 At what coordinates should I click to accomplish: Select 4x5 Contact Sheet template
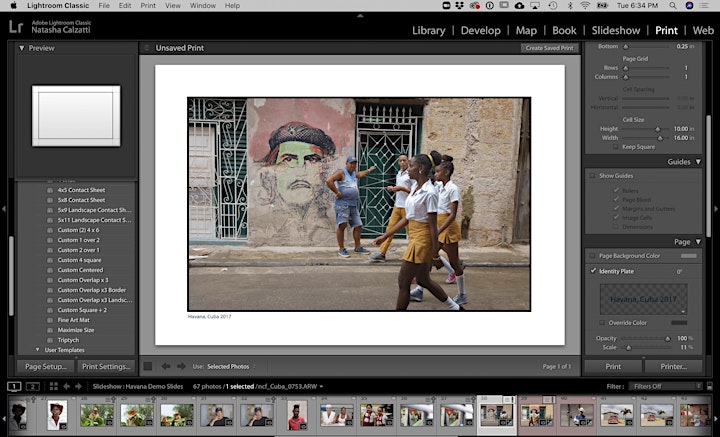click(x=81, y=190)
